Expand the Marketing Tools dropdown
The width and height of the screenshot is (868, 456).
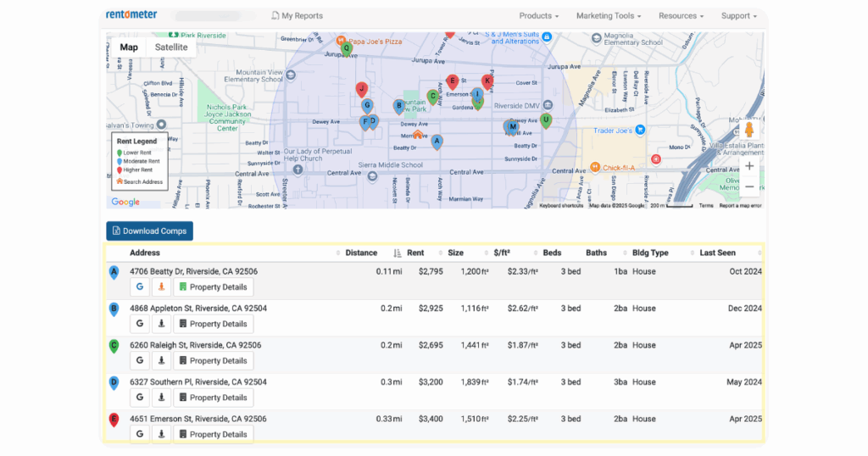[x=608, y=16]
